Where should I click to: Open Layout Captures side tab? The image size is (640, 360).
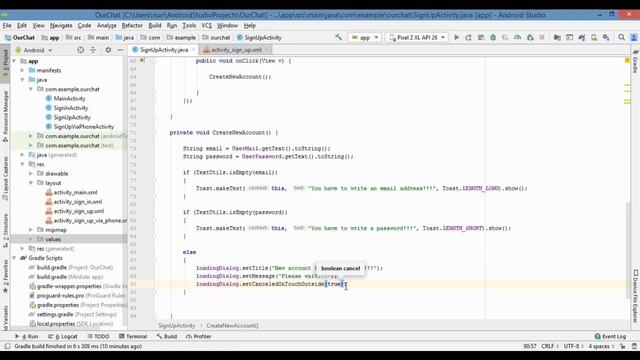tap(5, 178)
